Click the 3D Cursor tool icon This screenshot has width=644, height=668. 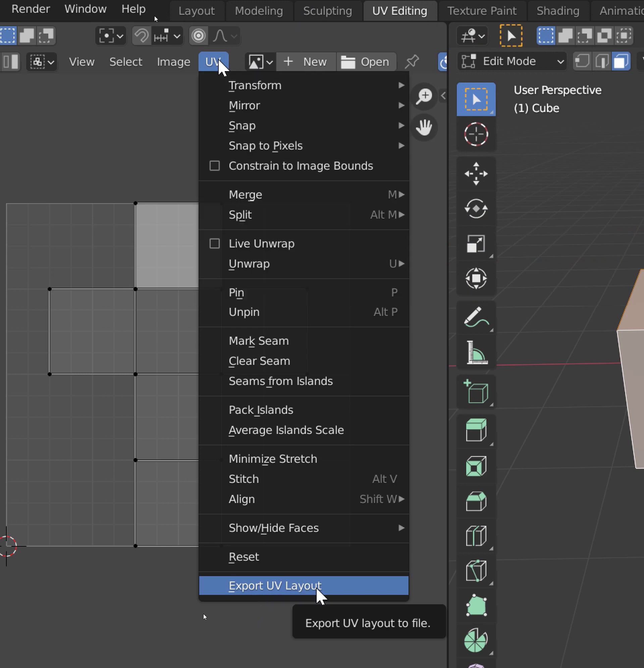[476, 134]
